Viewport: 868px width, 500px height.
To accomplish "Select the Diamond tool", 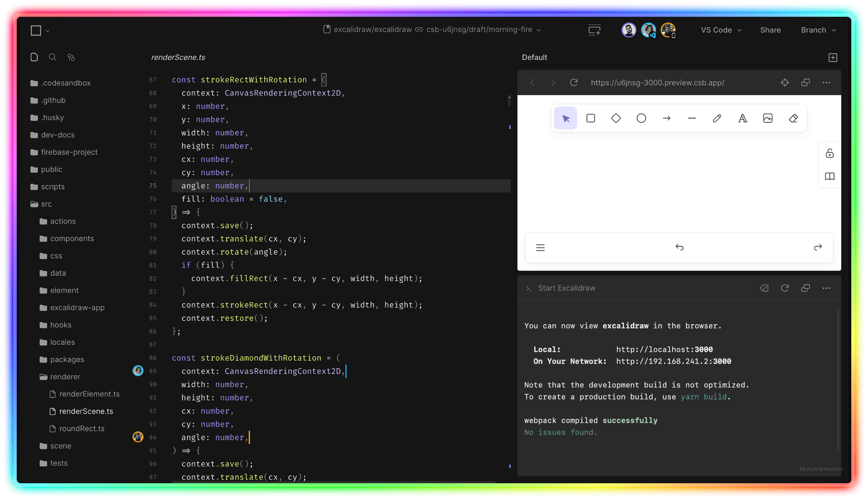I will tap(616, 118).
